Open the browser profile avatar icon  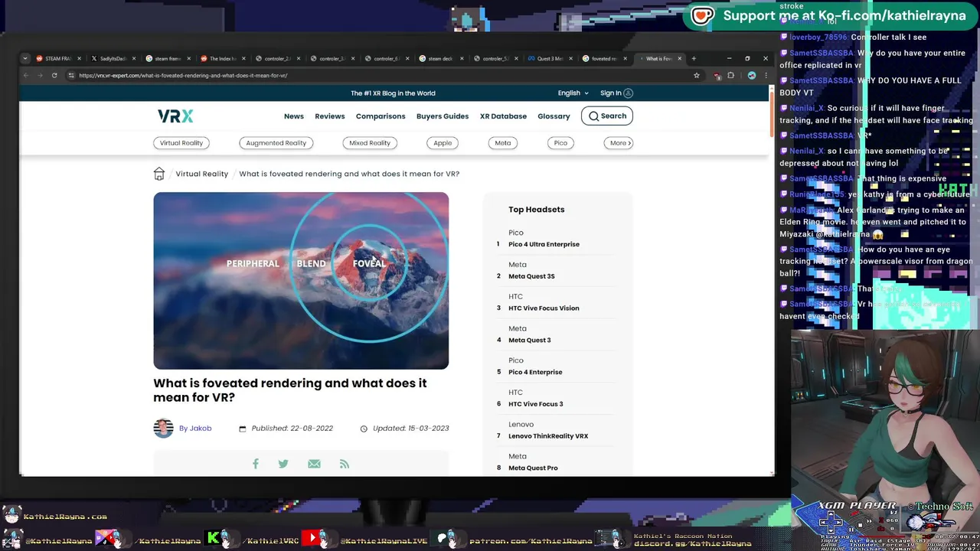tap(752, 76)
